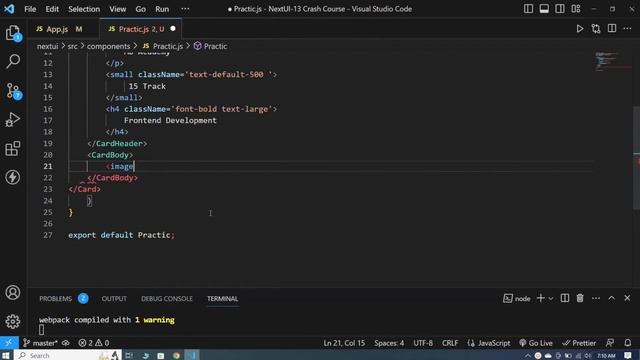The height and width of the screenshot is (360, 640).
Task: Open nextui breadcrumb folder
Action: (47, 46)
